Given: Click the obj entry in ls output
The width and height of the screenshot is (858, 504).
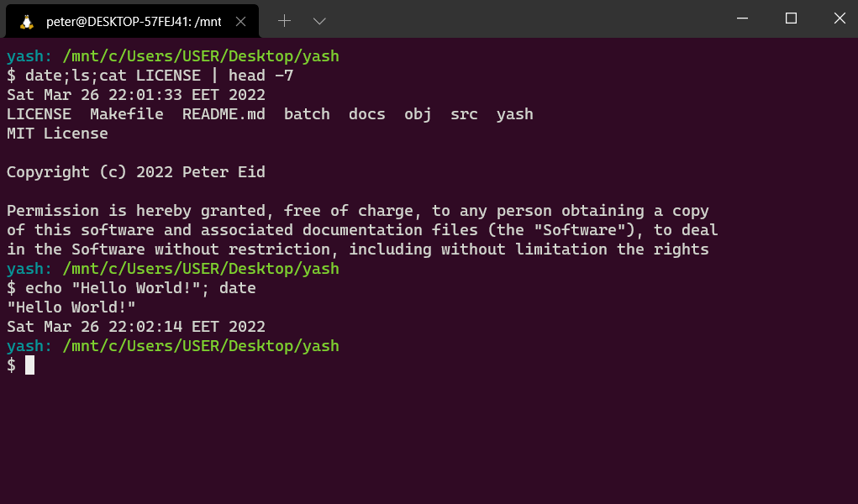Looking at the screenshot, I should click(x=418, y=114).
